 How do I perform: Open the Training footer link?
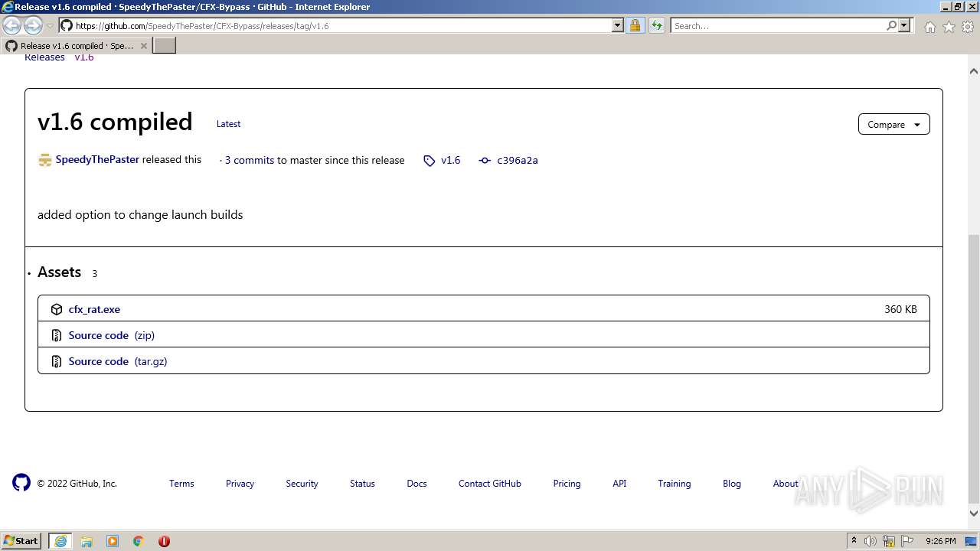[x=675, y=484]
